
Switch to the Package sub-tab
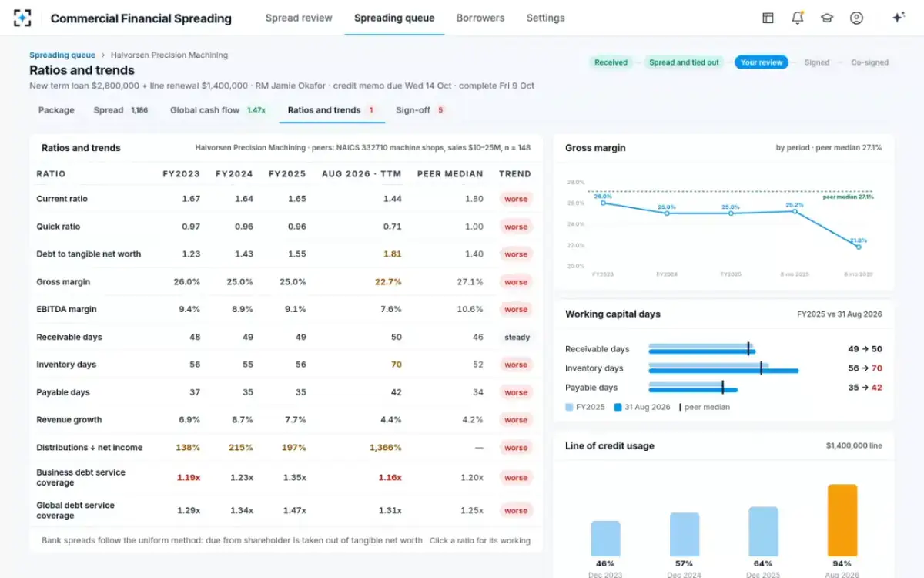(56, 110)
